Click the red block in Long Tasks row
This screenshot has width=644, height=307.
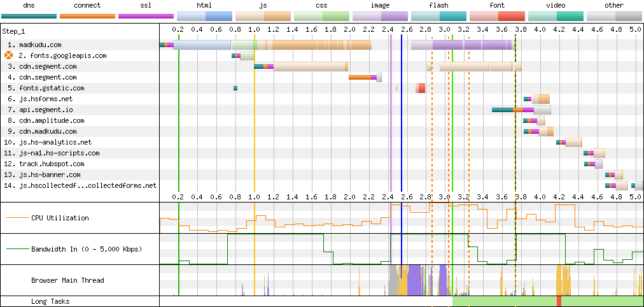(559, 301)
